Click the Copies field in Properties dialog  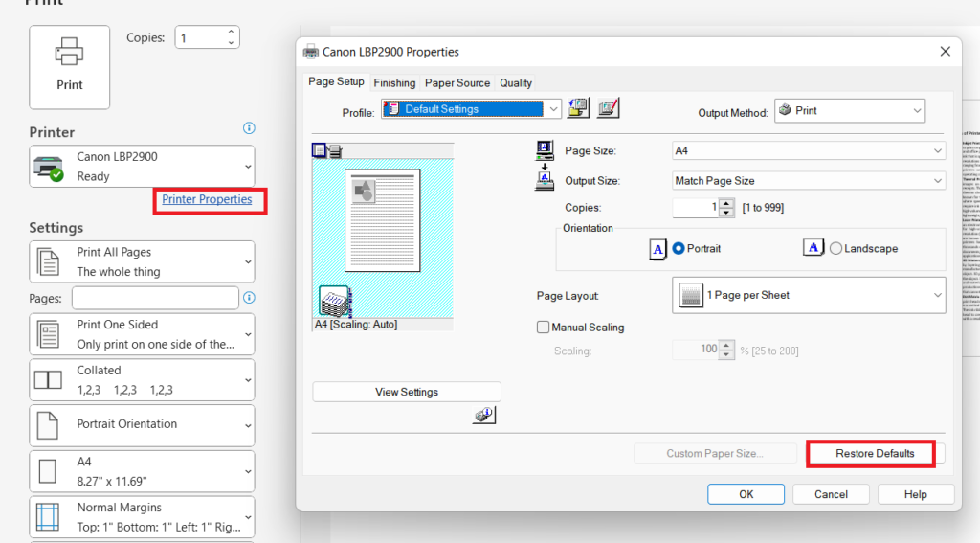pos(696,208)
